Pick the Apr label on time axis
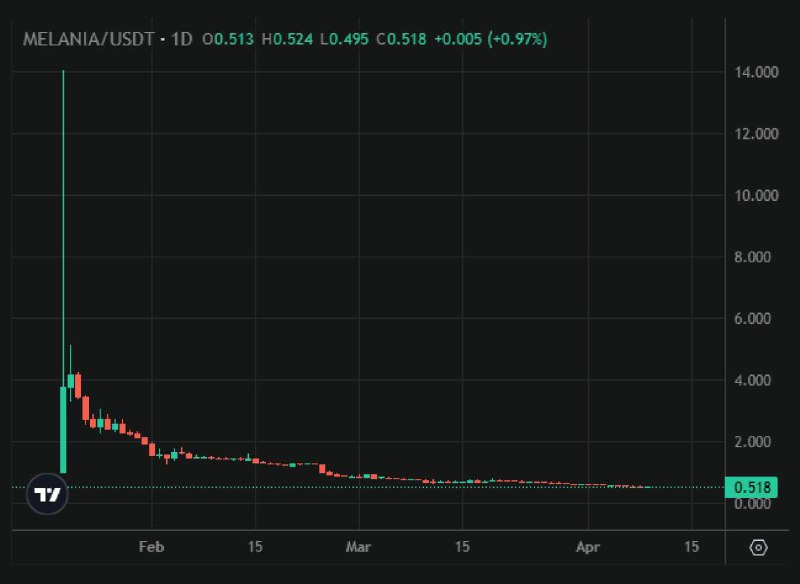The height and width of the screenshot is (584, 800). coord(588,547)
